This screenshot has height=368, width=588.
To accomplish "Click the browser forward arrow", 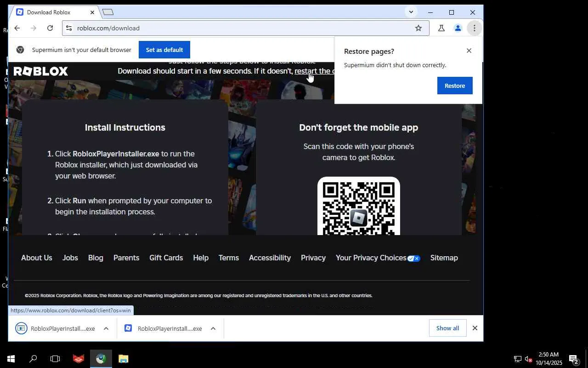I will point(34,28).
